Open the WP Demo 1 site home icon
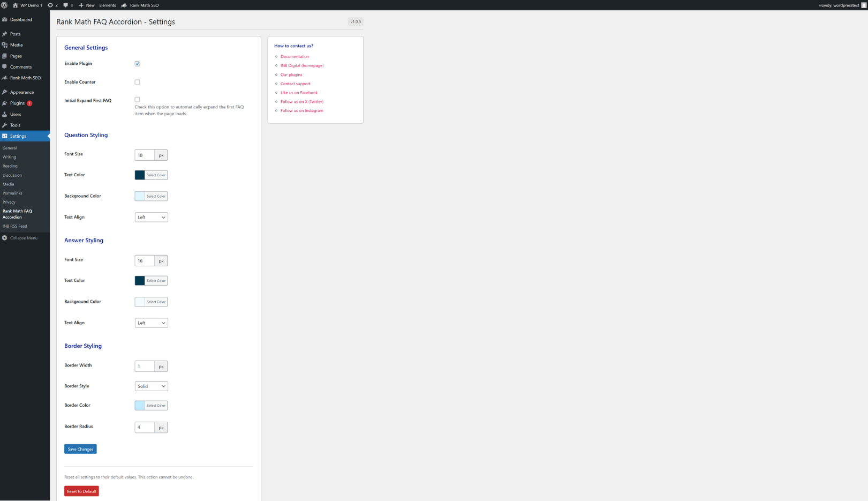 pyautogui.click(x=15, y=5)
